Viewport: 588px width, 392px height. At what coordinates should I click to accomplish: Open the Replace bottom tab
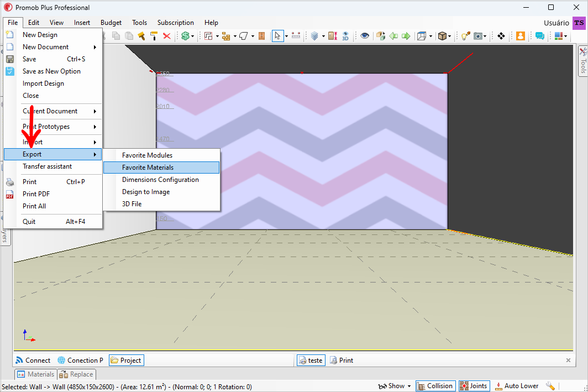coord(76,374)
